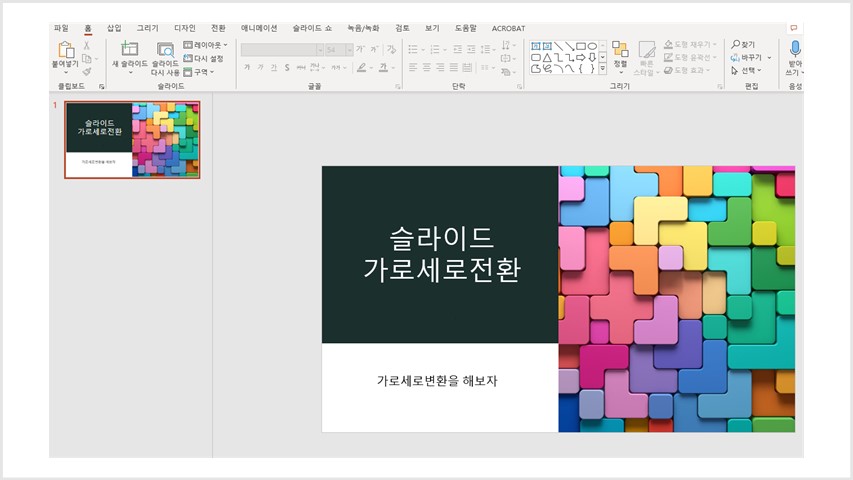Select the Oval shape in gallery

(x=592, y=46)
